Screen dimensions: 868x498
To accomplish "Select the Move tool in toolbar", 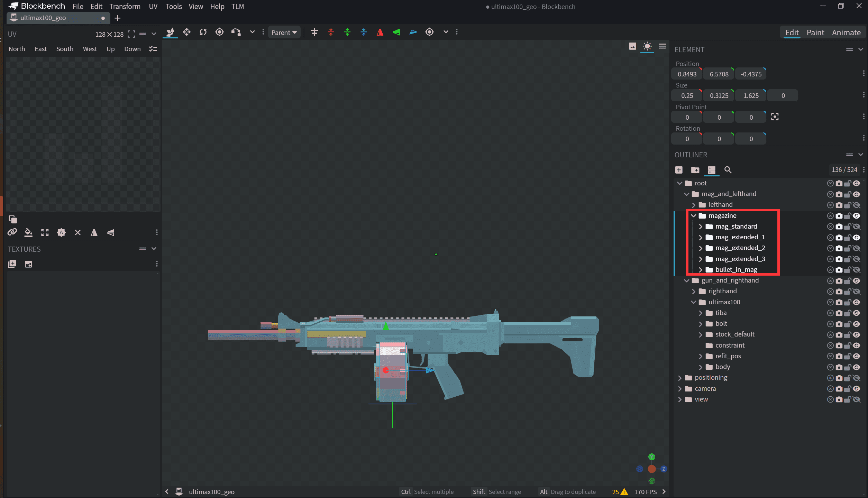I will (x=170, y=32).
